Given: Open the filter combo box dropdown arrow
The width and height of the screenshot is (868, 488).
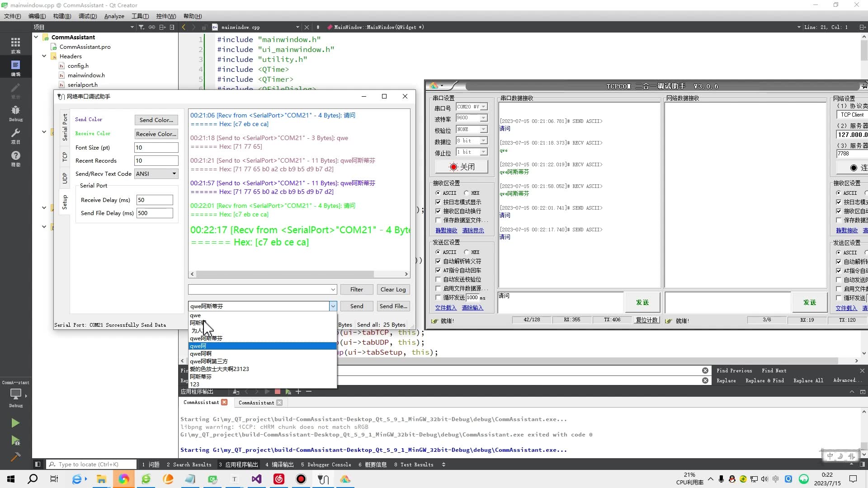Looking at the screenshot, I should tap(333, 289).
